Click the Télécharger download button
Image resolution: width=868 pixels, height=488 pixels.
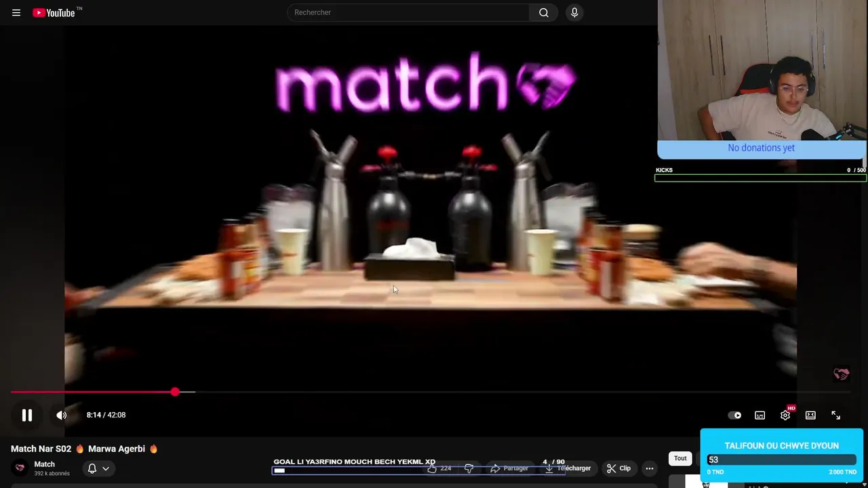pos(568,468)
